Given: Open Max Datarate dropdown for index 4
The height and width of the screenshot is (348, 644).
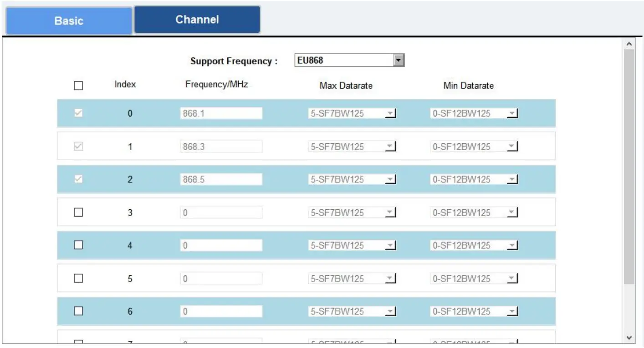Looking at the screenshot, I should pos(392,245).
